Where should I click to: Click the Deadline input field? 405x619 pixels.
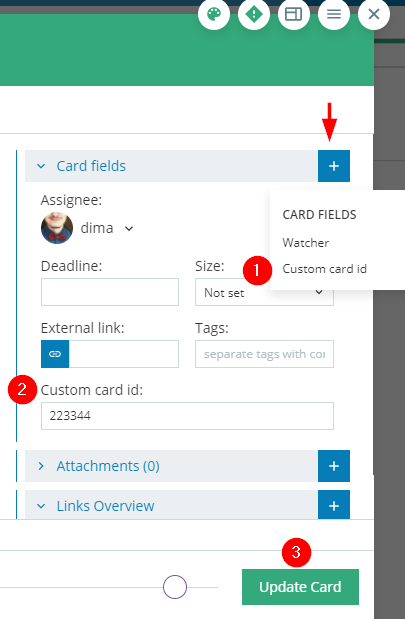coord(110,292)
